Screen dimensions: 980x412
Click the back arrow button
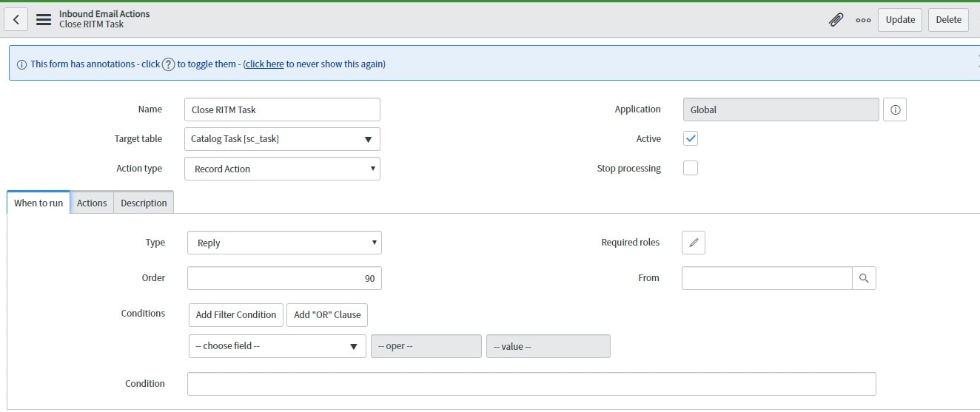tap(16, 19)
